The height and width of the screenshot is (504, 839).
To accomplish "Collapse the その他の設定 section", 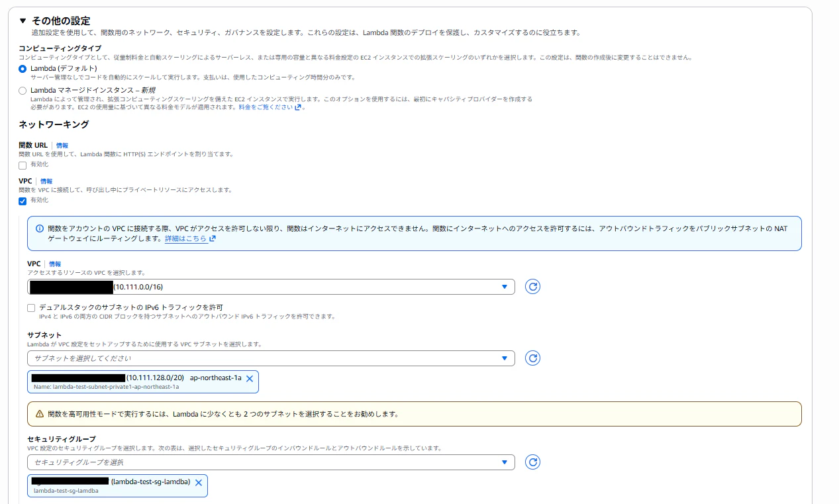I will pos(23,21).
